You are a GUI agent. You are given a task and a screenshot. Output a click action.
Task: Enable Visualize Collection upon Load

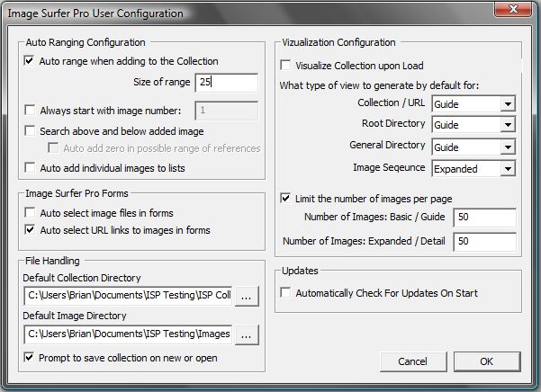(285, 65)
